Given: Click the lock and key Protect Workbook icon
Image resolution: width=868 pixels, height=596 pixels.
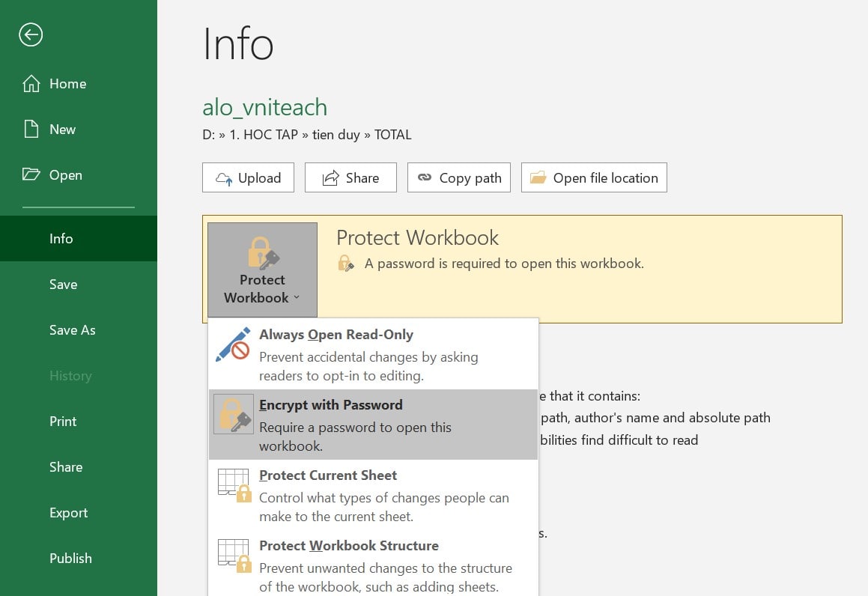Looking at the screenshot, I should (263, 253).
